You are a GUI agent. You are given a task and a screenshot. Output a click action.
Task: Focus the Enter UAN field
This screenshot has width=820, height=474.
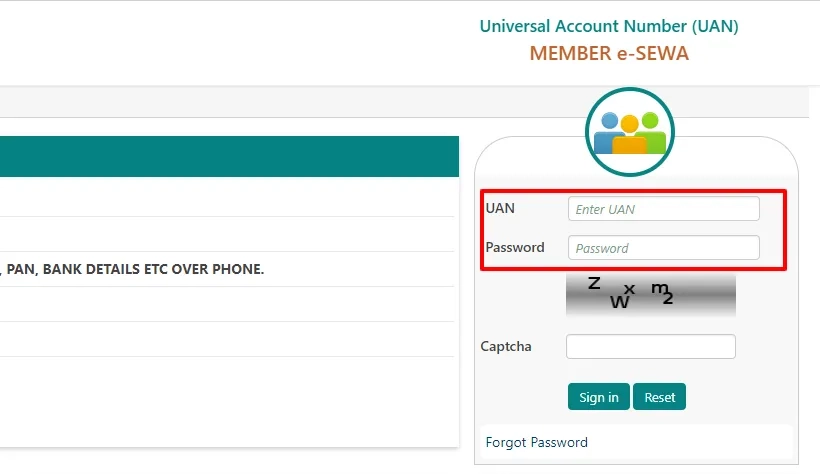coord(663,209)
